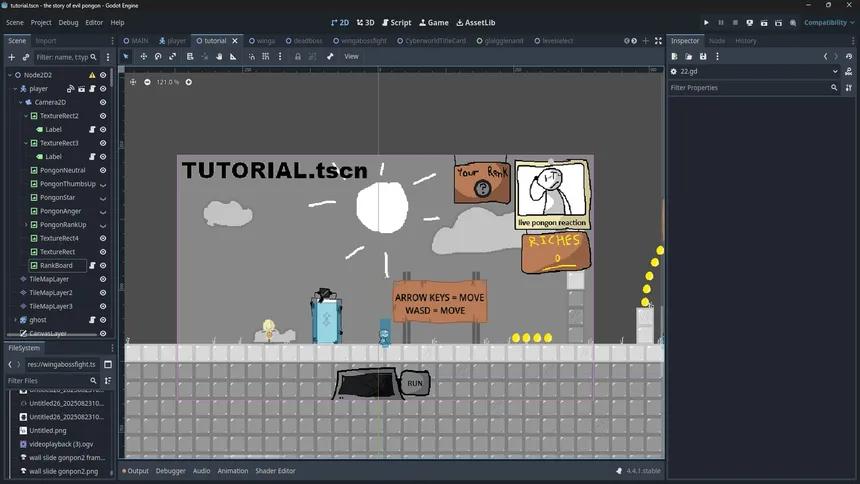
Task: Open the Compatibility renderer dropdown
Action: coord(829,22)
